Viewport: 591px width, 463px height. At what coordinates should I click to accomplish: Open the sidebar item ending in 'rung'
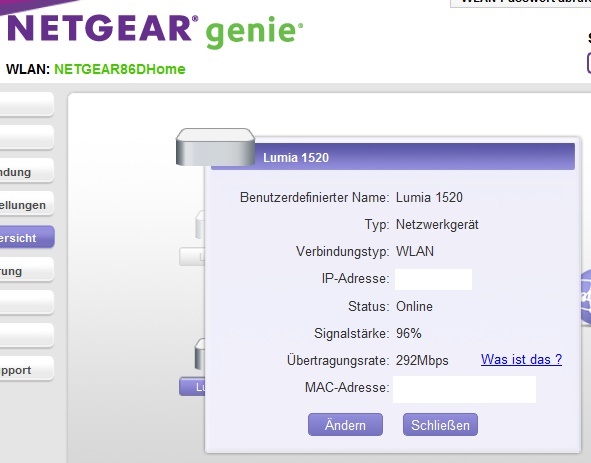26,271
